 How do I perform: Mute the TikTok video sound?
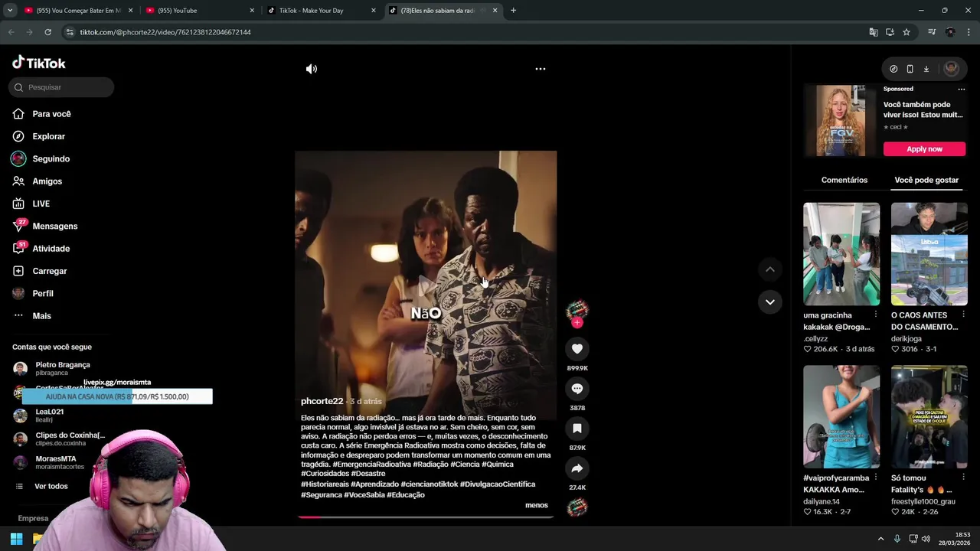point(311,69)
